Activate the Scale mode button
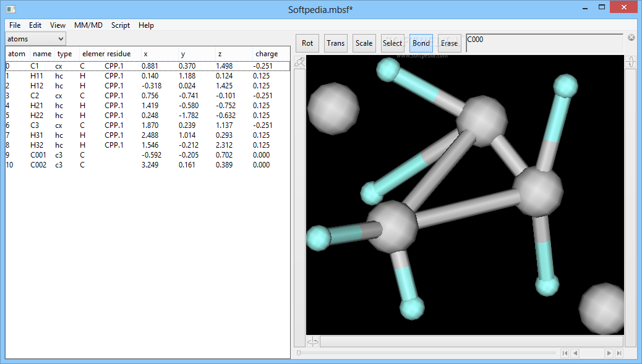 [x=364, y=43]
